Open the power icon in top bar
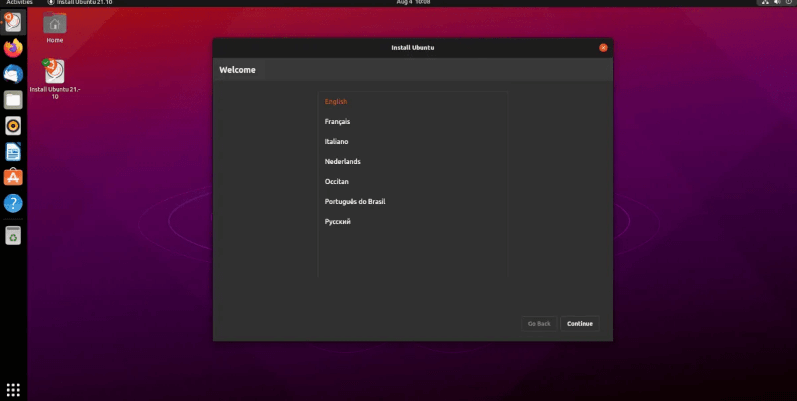Screen dimensions: 797x401 pos(788,3)
